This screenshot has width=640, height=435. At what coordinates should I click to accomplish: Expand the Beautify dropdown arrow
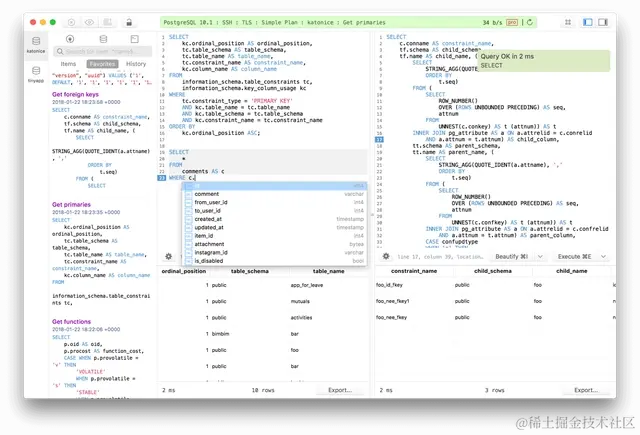(540, 257)
